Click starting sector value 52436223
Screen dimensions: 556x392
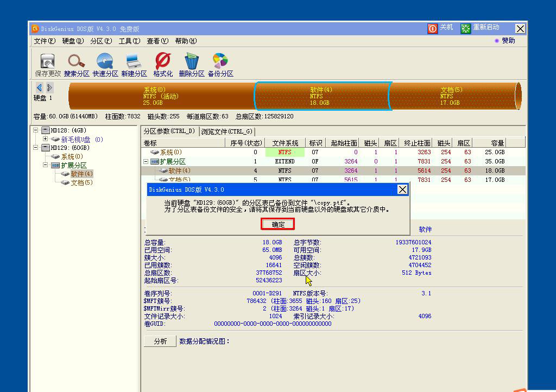269,280
